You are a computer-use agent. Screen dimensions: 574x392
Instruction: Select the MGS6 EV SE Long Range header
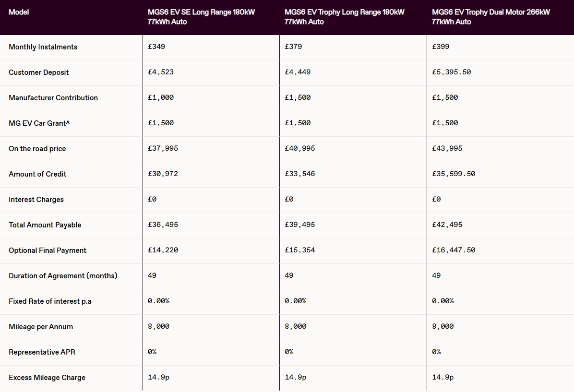[x=201, y=17]
